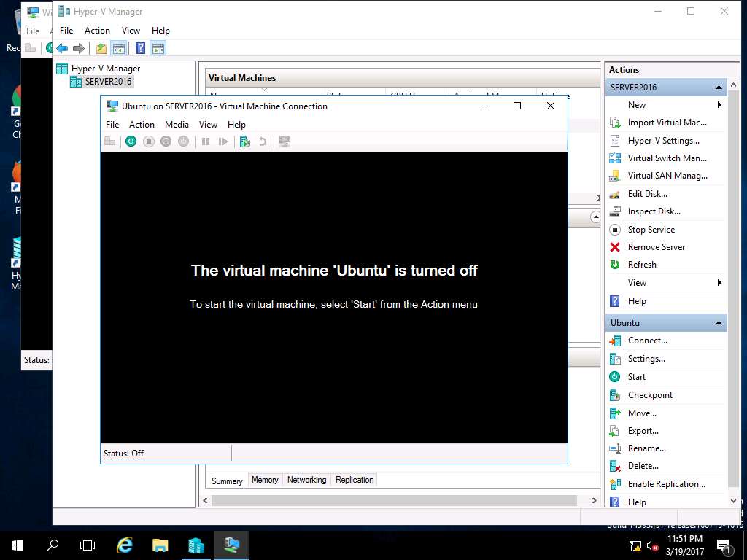This screenshot has height=560, width=747.
Task: Open Hyper-V Settings from Actions pane
Action: tap(663, 141)
